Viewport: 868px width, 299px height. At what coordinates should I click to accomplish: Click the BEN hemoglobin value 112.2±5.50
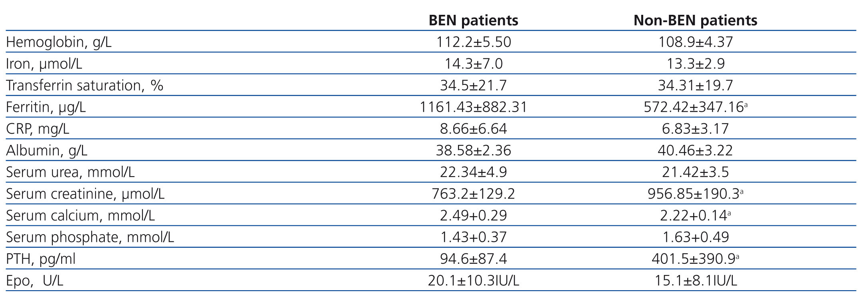click(x=473, y=42)
